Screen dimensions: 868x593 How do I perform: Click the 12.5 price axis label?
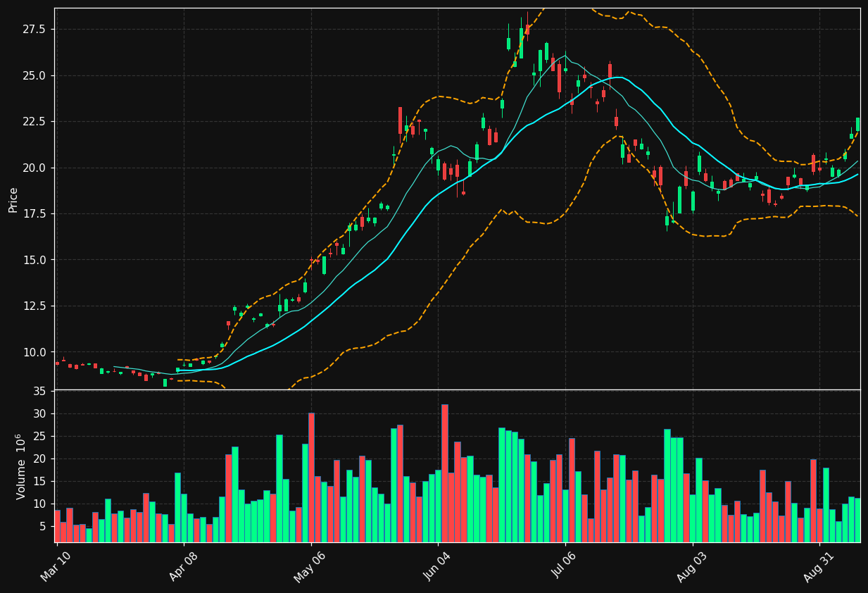coord(35,306)
